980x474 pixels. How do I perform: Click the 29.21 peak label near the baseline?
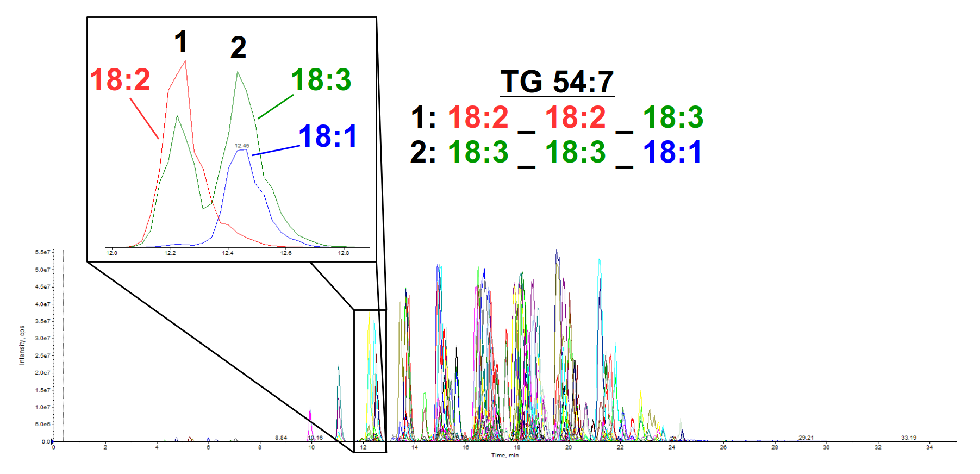[806, 438]
